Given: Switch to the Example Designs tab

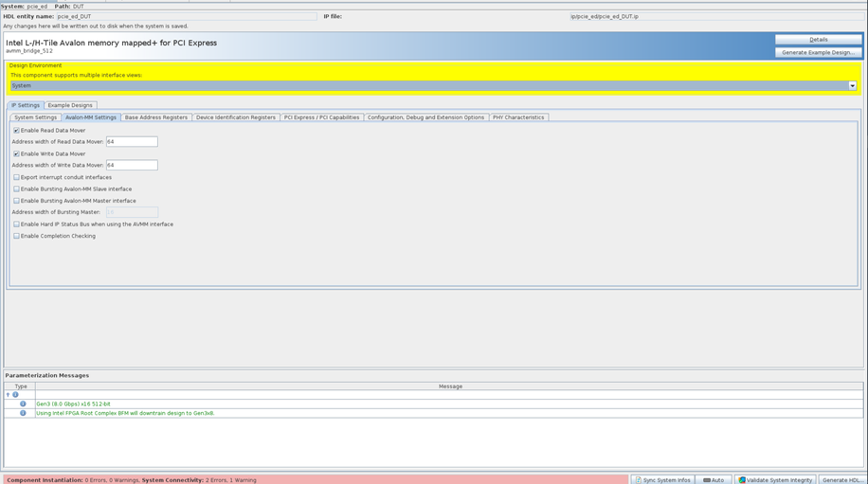Looking at the screenshot, I should pyautogui.click(x=70, y=105).
